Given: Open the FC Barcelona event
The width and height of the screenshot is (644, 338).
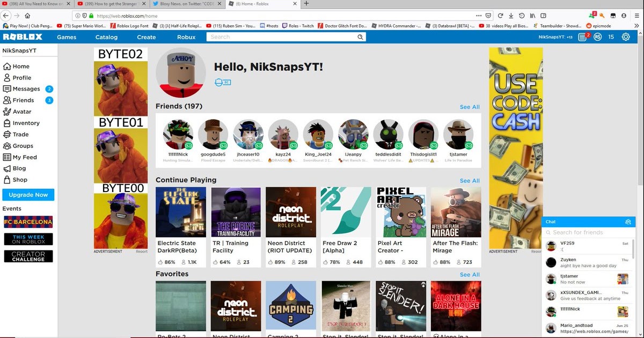Looking at the screenshot, I should pyautogui.click(x=28, y=222).
